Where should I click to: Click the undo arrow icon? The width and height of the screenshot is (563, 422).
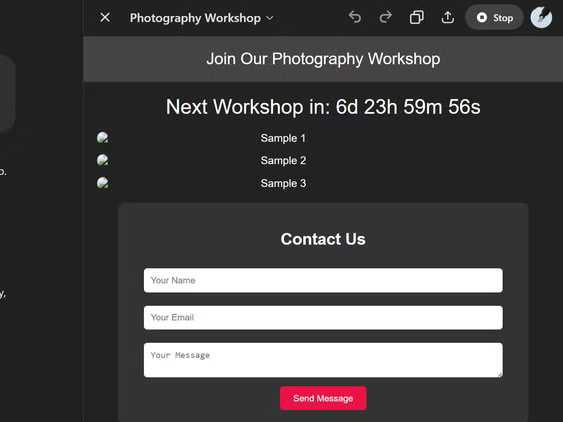[x=355, y=17]
